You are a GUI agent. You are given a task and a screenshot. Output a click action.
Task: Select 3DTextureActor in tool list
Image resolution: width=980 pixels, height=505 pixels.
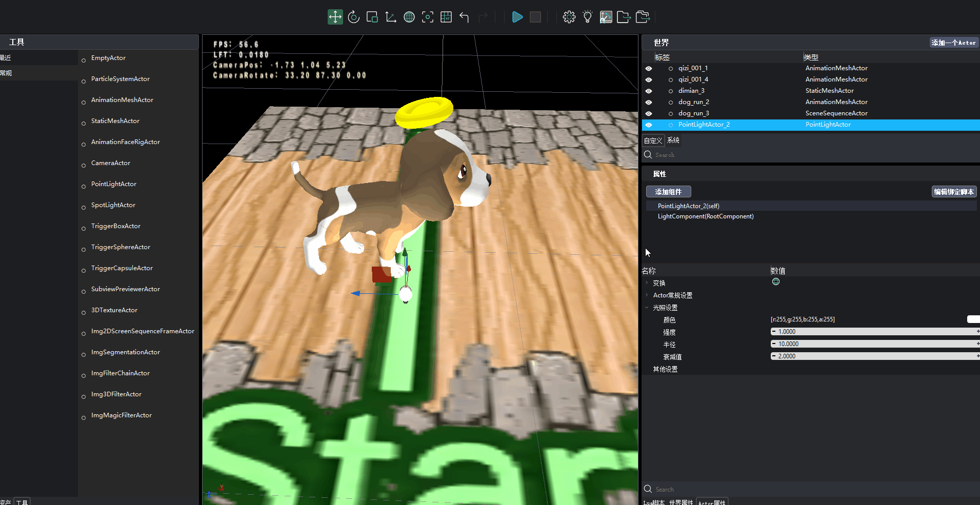coord(114,310)
